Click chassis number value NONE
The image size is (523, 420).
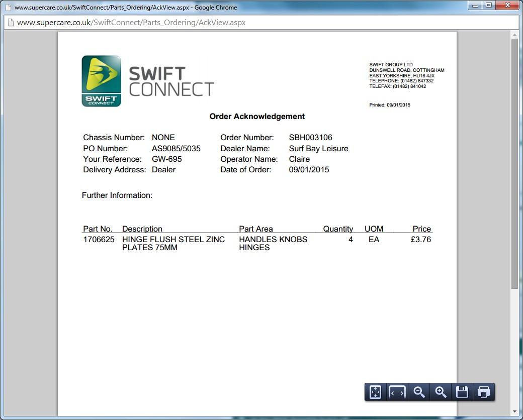(163, 137)
